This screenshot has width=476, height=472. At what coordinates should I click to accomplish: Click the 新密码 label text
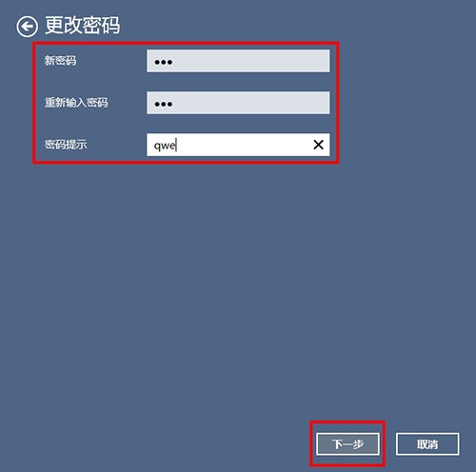click(x=60, y=60)
